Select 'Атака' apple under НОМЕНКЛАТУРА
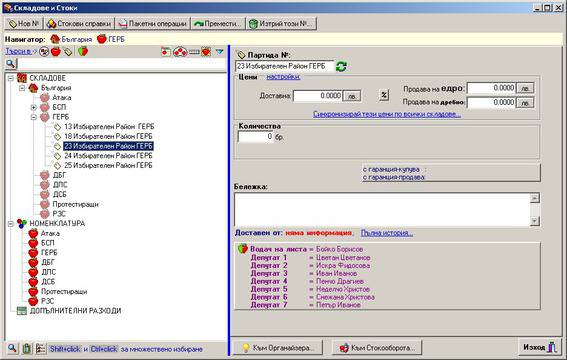The width and height of the screenshot is (567, 360). [x=50, y=233]
